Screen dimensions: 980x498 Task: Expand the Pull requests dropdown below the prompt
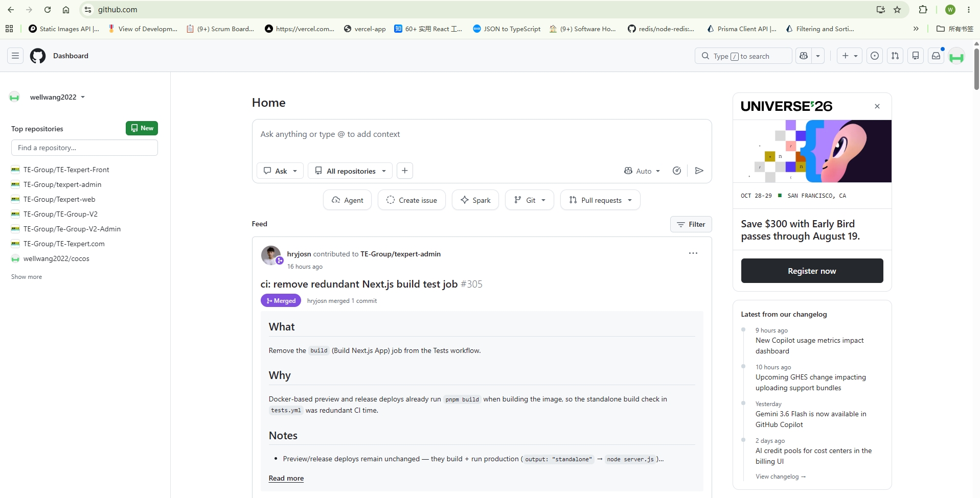tap(600, 200)
